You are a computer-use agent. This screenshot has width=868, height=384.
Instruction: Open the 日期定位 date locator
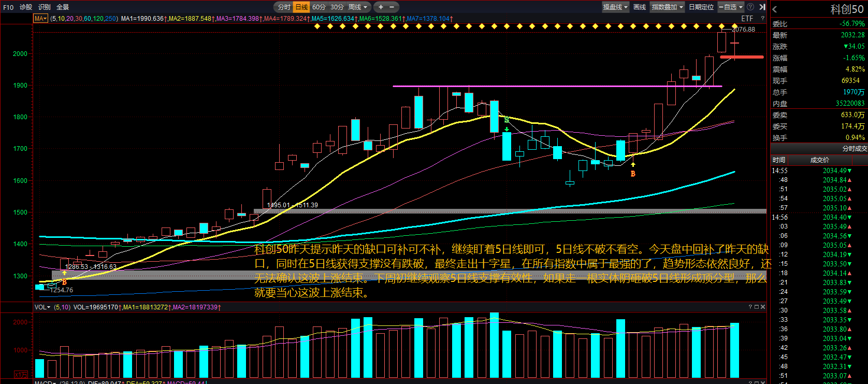[701, 7]
